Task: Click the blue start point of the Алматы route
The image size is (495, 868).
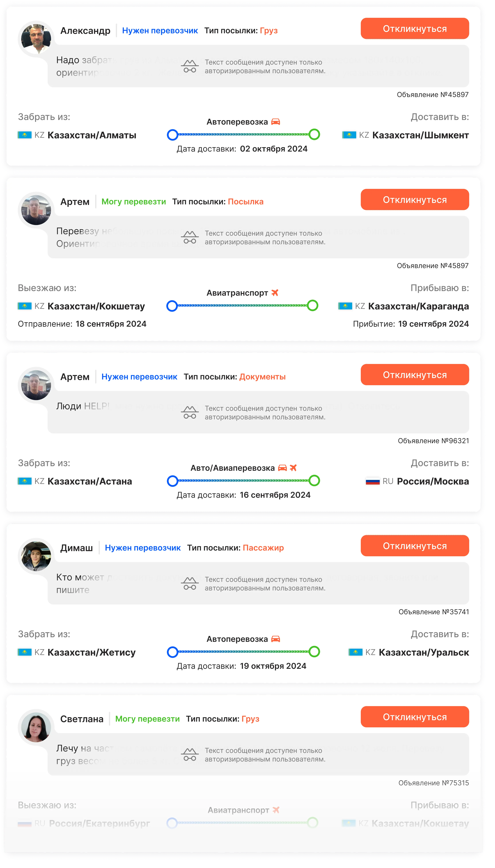Action: 175,137
